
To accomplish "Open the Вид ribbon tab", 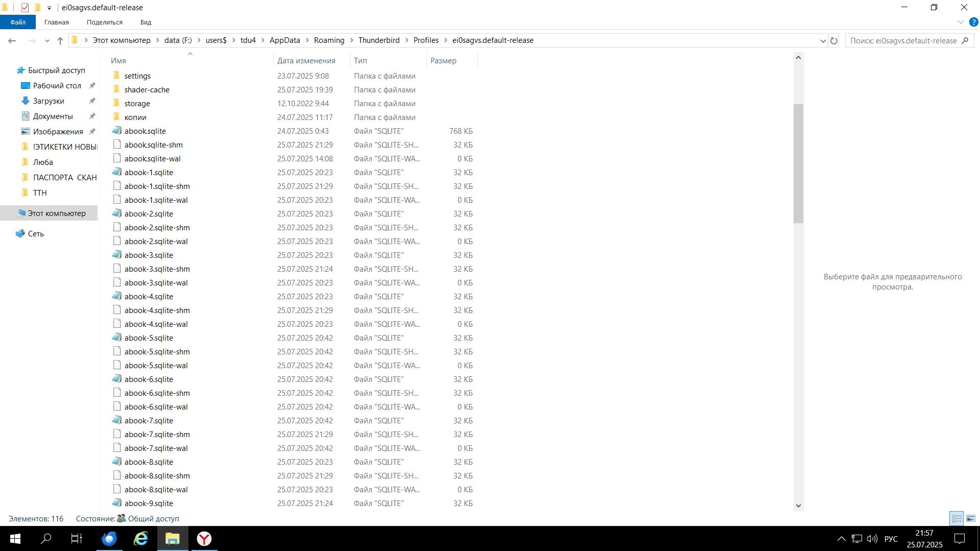I will coord(146,22).
